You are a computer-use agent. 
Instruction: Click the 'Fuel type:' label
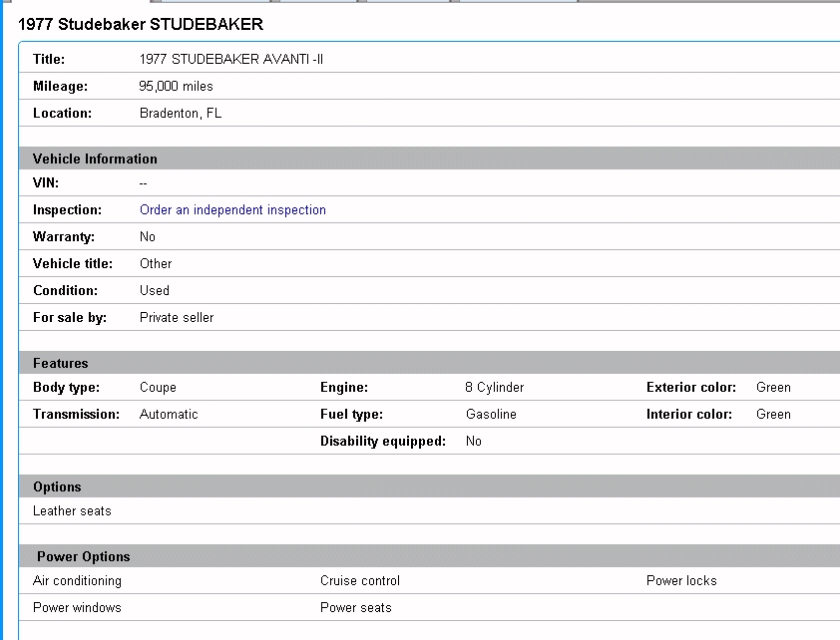(351, 414)
